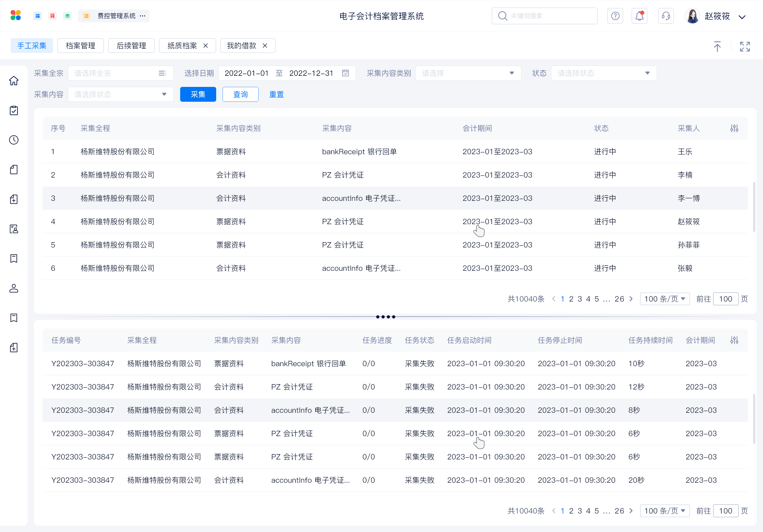This screenshot has width=763, height=532.
Task: Toggle fullscreen expand icon
Action: (x=745, y=47)
